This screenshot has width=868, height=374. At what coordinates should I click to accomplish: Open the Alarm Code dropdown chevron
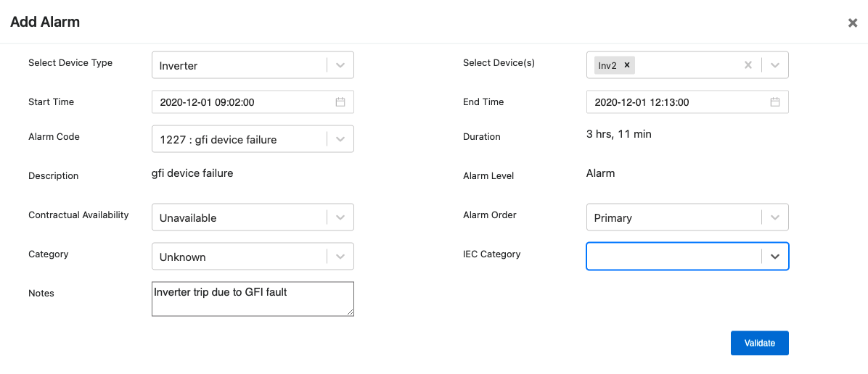click(x=340, y=139)
